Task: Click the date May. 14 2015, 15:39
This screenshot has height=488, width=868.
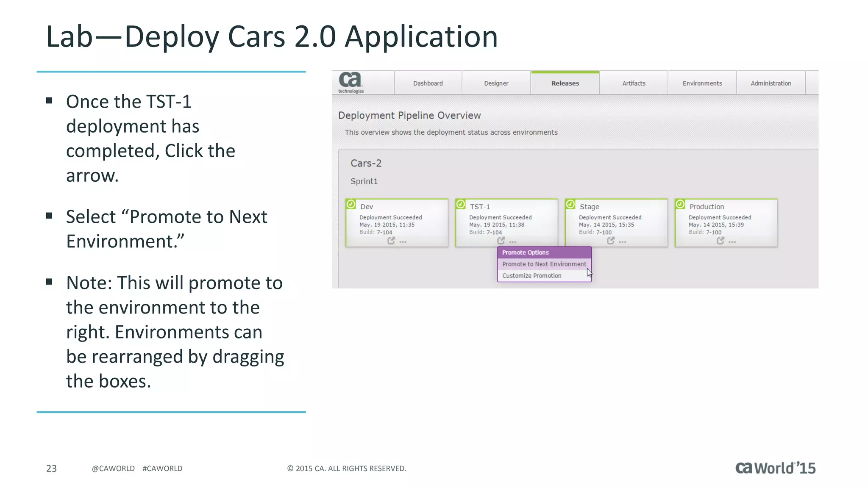Action: coord(716,225)
